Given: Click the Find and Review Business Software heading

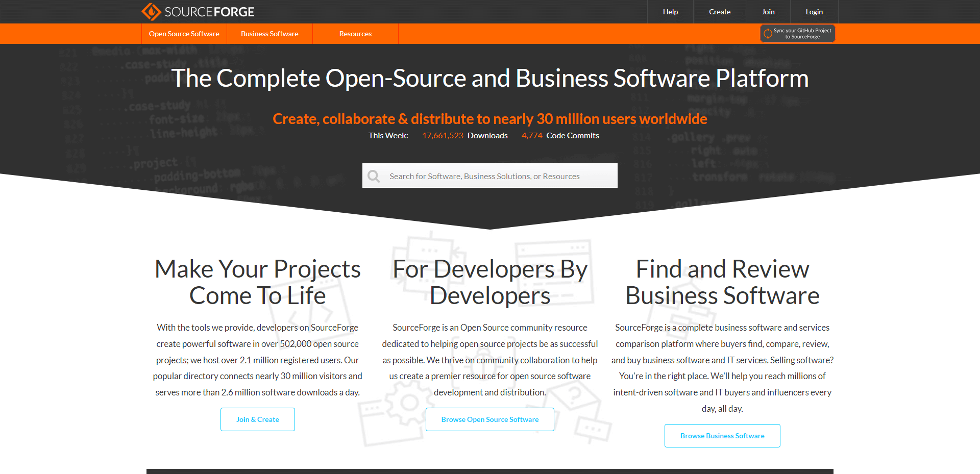Looking at the screenshot, I should [x=722, y=282].
